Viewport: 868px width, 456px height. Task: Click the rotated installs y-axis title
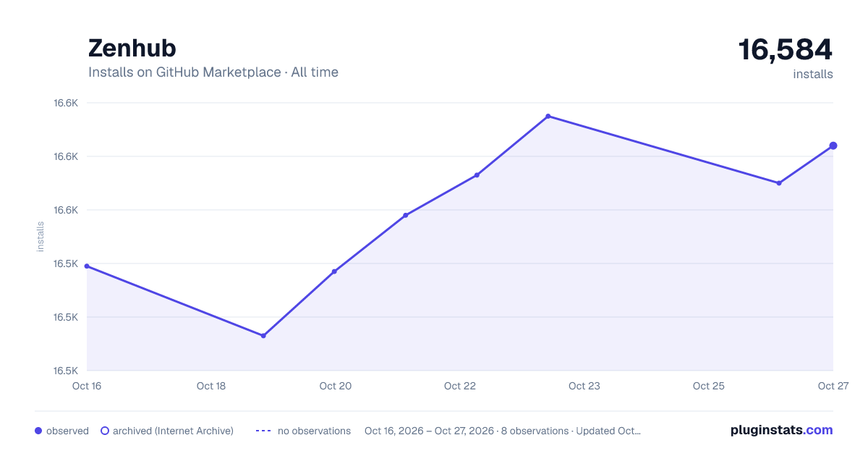[x=41, y=237]
